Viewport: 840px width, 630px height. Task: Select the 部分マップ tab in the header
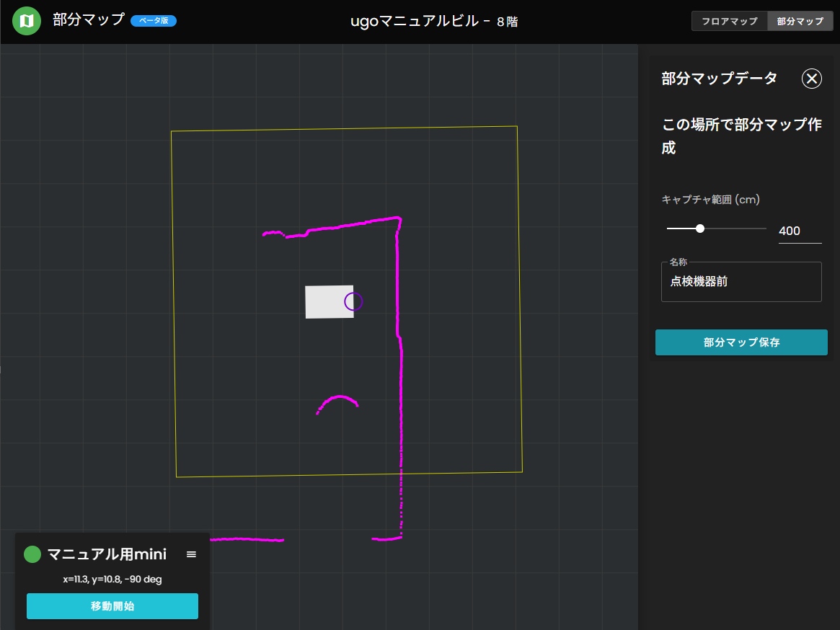pos(800,21)
